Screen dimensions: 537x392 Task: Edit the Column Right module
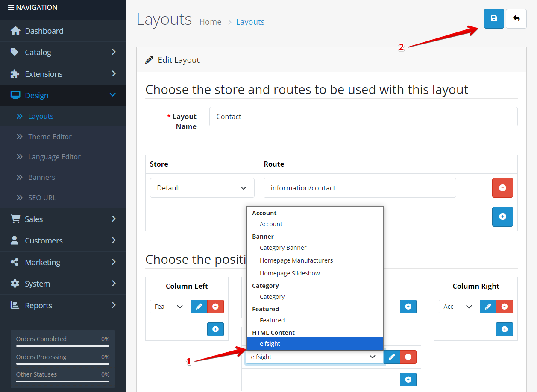(488, 307)
